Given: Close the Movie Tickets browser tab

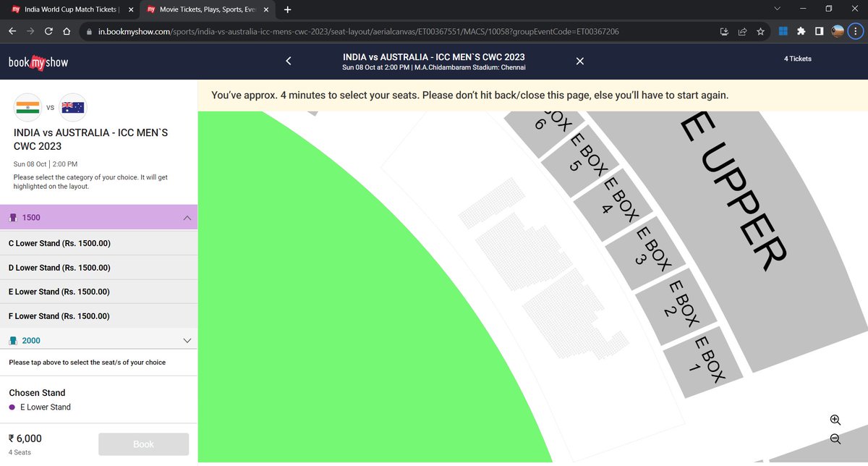Looking at the screenshot, I should (265, 9).
